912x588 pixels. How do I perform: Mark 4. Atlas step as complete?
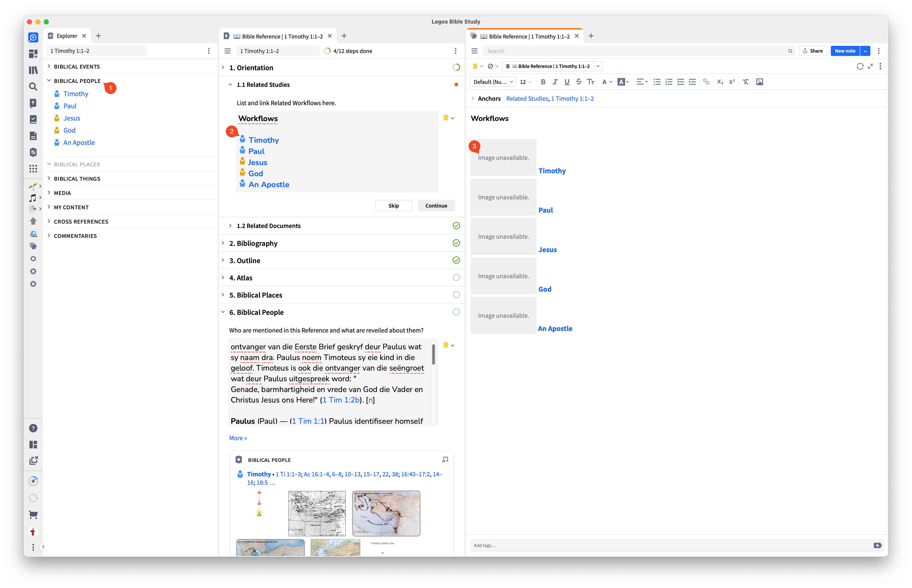pos(456,278)
